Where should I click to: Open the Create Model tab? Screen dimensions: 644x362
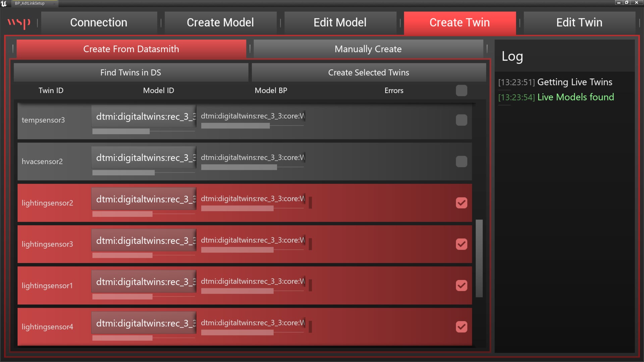(x=220, y=22)
